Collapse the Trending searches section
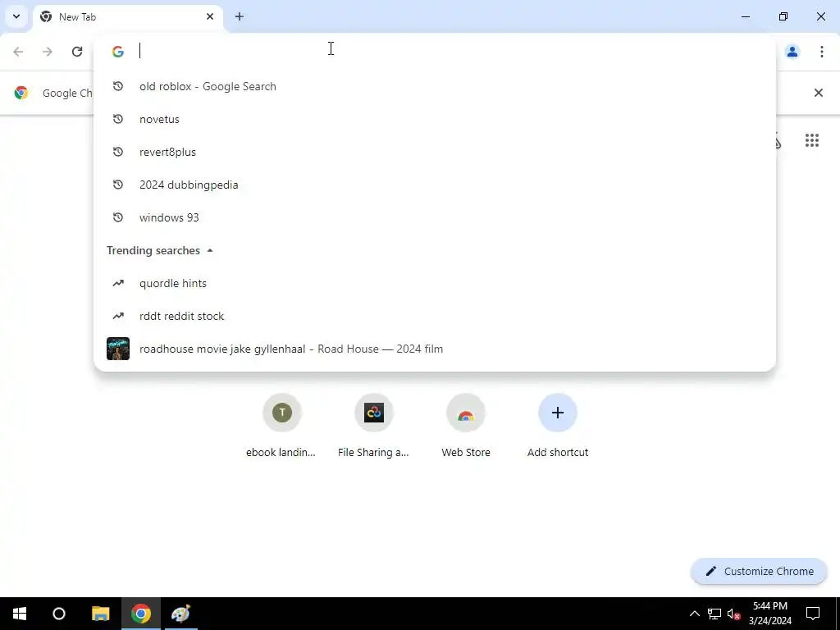 [x=210, y=251]
